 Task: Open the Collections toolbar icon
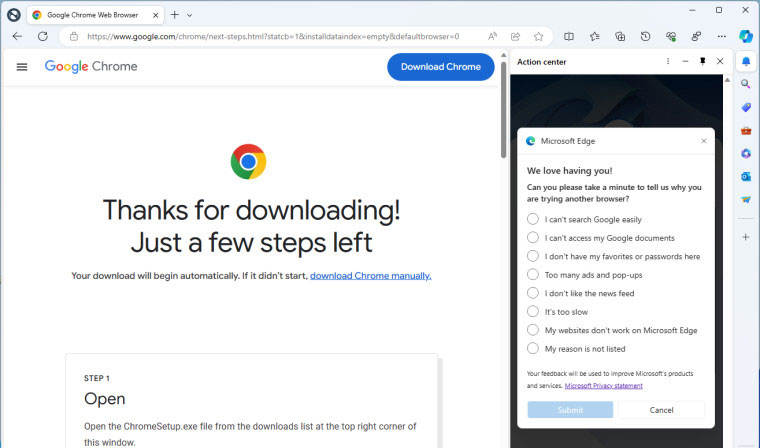pyautogui.click(x=620, y=36)
